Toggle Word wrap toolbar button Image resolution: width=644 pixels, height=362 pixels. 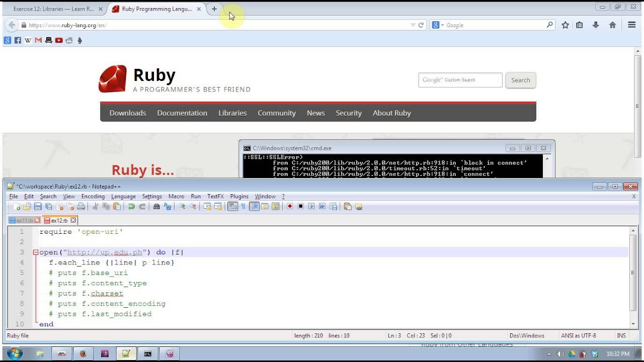[232, 206]
